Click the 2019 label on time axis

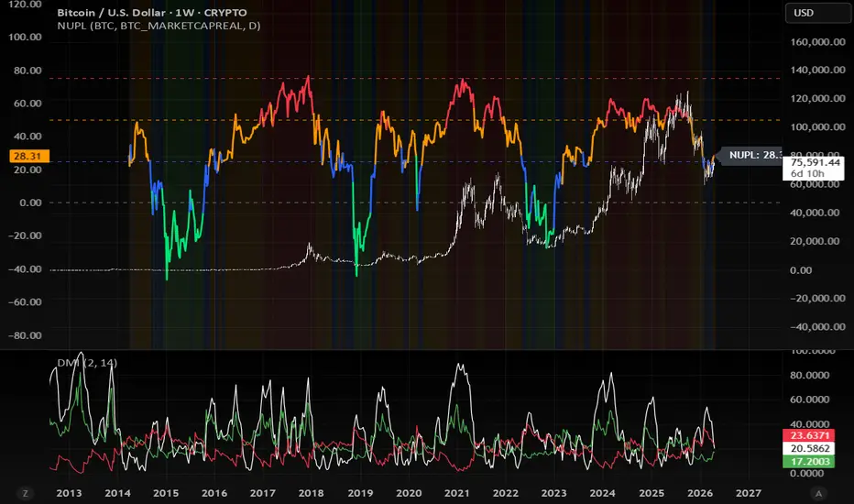[360, 493]
